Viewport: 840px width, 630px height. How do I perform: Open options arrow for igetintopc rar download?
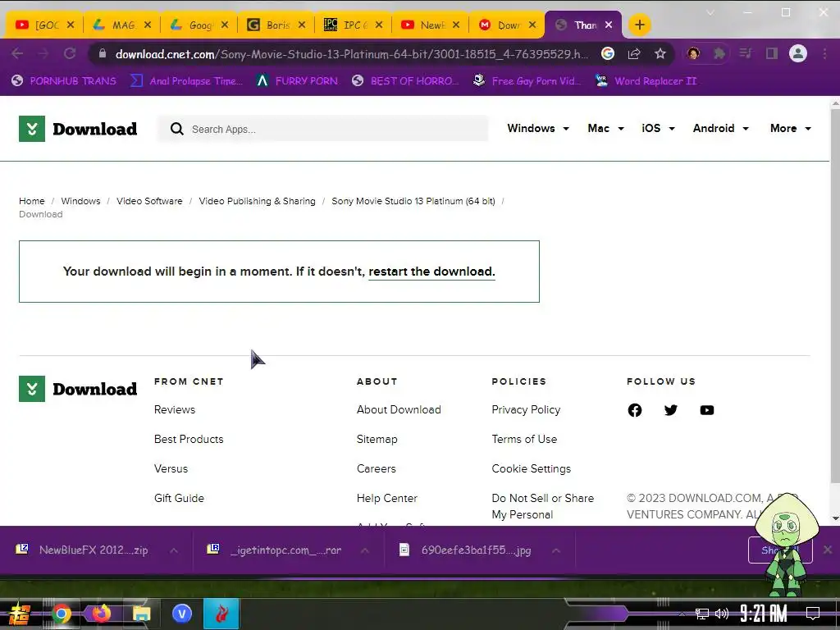pyautogui.click(x=365, y=550)
